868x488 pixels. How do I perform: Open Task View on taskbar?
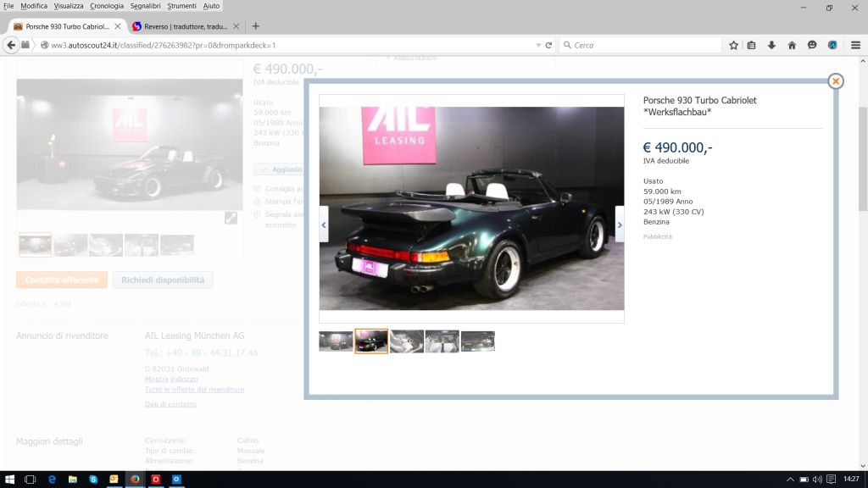coord(31,480)
